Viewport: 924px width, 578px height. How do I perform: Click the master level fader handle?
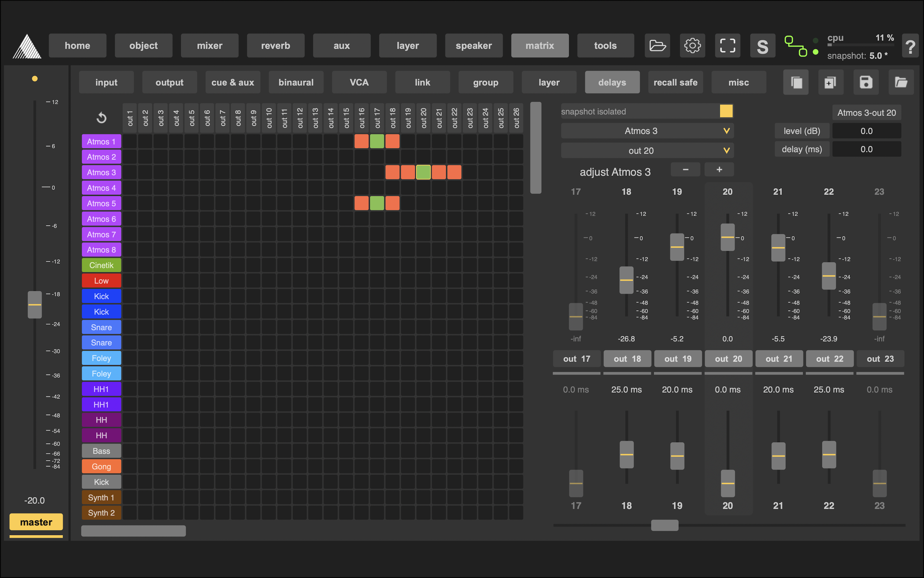(x=35, y=305)
